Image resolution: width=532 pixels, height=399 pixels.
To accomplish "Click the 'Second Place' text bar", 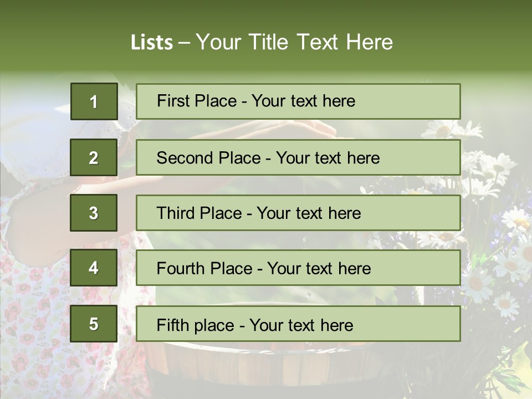I will pos(298,157).
